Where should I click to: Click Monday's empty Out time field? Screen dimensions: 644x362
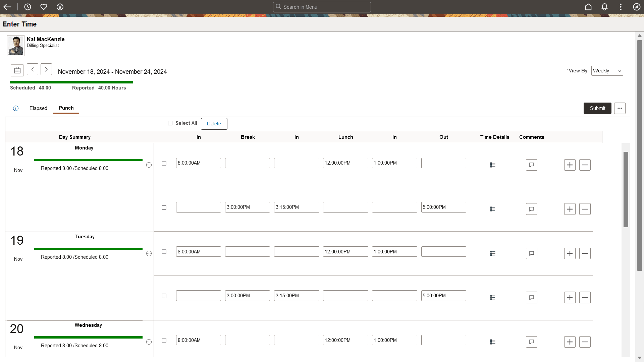443,163
